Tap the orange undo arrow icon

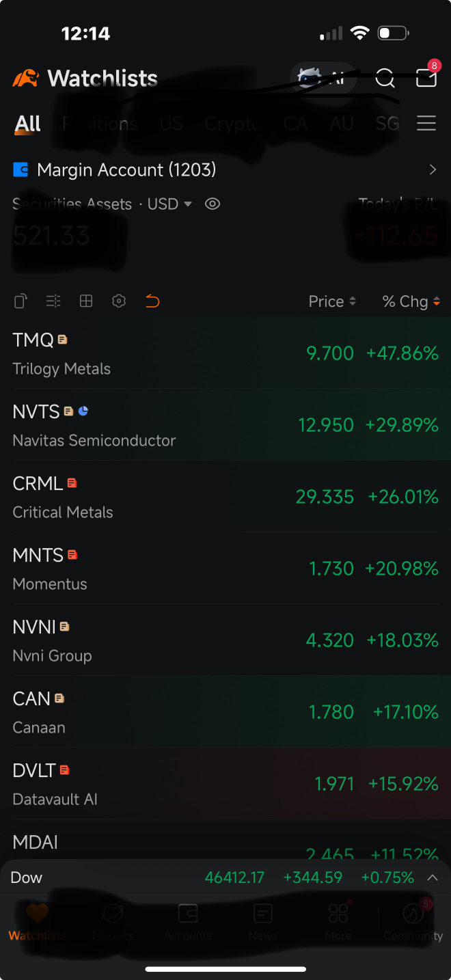coord(152,301)
